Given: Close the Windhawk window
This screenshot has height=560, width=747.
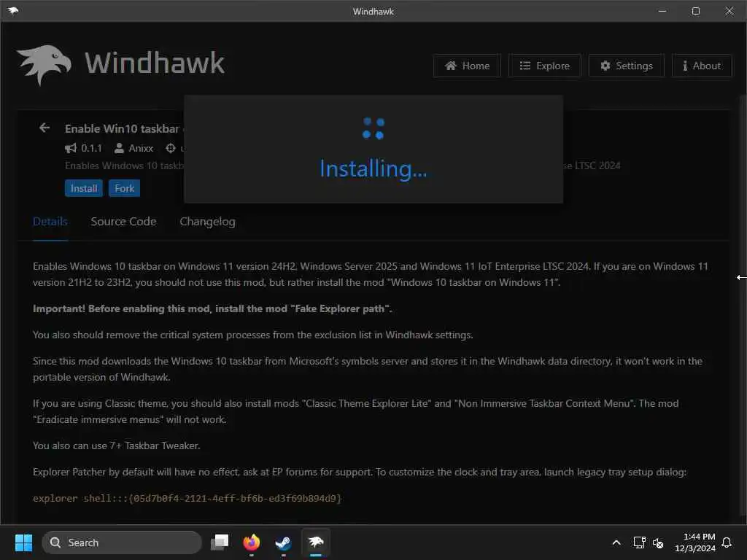Looking at the screenshot, I should (729, 11).
